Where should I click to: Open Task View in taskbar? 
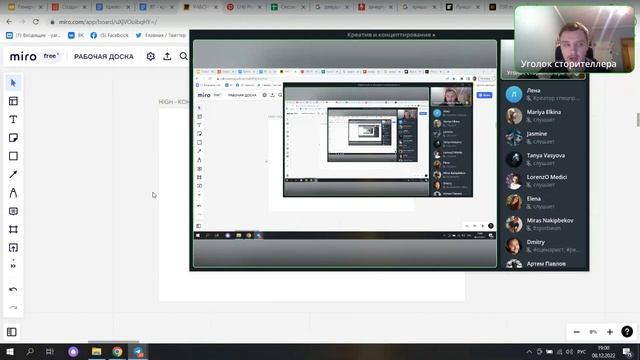[50, 351]
